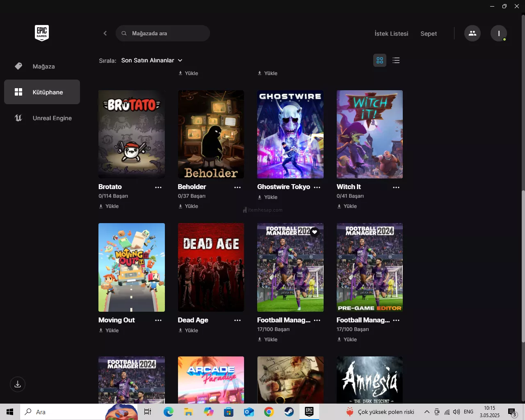Open Steam from the taskbar

[289, 412]
